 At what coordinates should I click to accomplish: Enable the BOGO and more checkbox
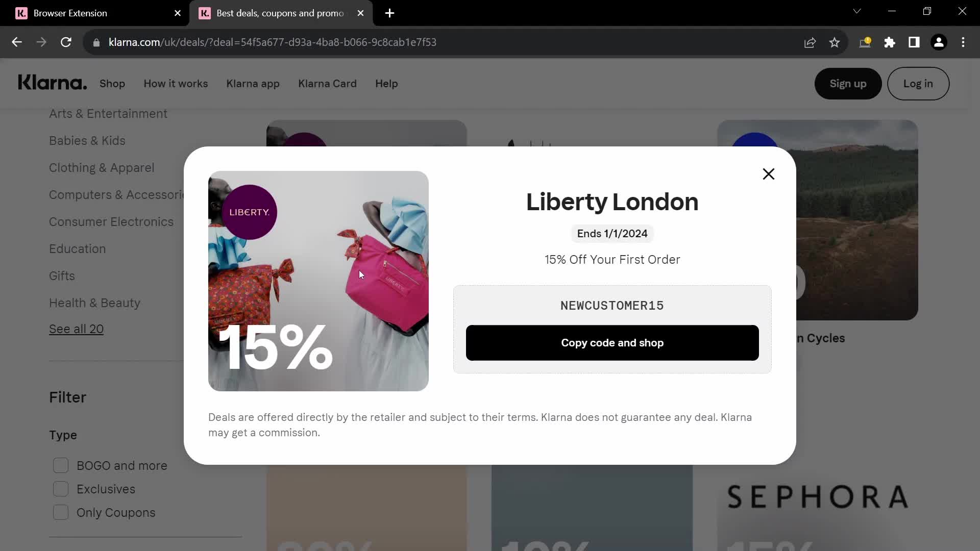tap(61, 466)
